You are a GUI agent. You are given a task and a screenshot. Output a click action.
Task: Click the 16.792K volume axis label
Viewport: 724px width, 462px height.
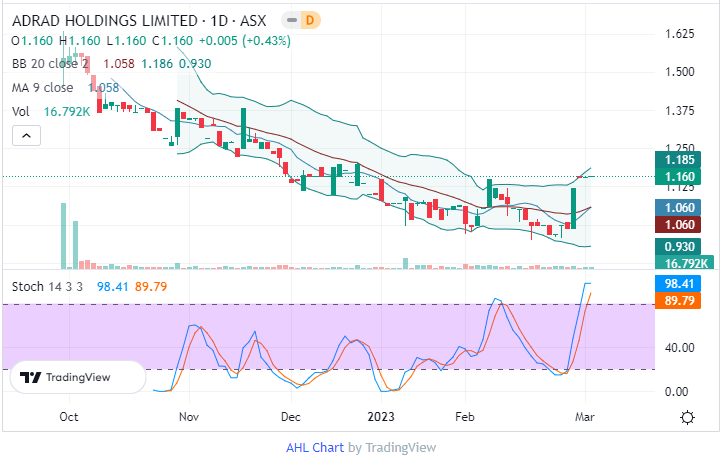point(681,263)
